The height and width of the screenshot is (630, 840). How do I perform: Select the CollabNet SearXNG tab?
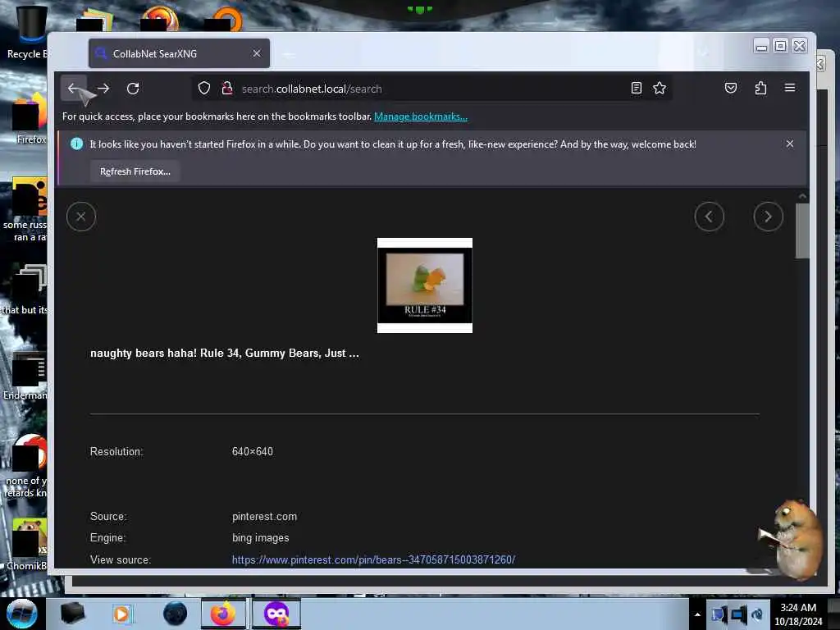coord(179,53)
